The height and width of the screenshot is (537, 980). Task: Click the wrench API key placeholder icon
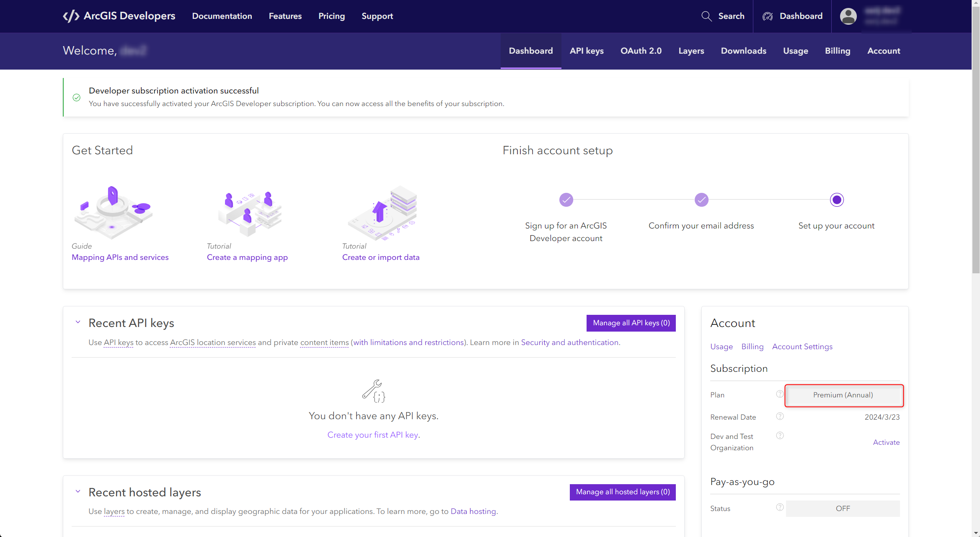(373, 391)
